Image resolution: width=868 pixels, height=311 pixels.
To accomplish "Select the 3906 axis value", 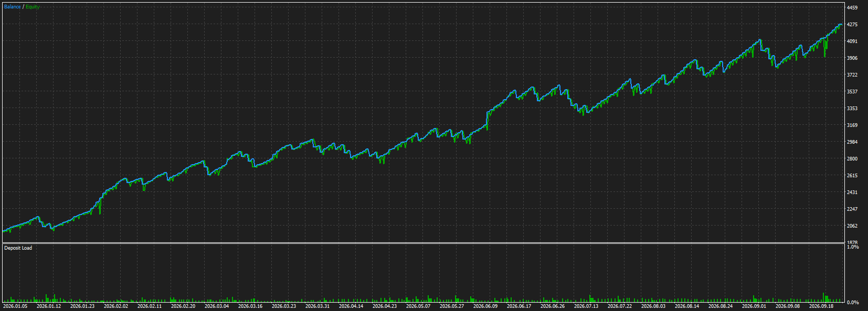I will click(852, 58).
